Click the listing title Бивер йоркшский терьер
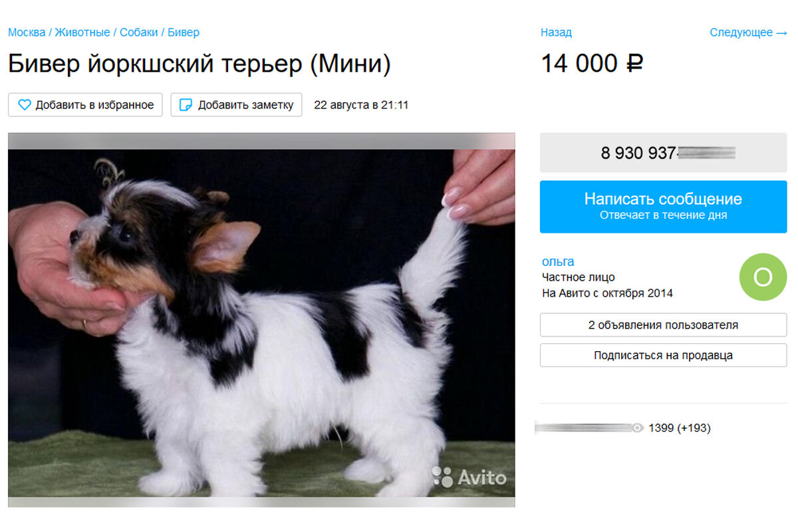This screenshot has height=532, width=798. (199, 64)
